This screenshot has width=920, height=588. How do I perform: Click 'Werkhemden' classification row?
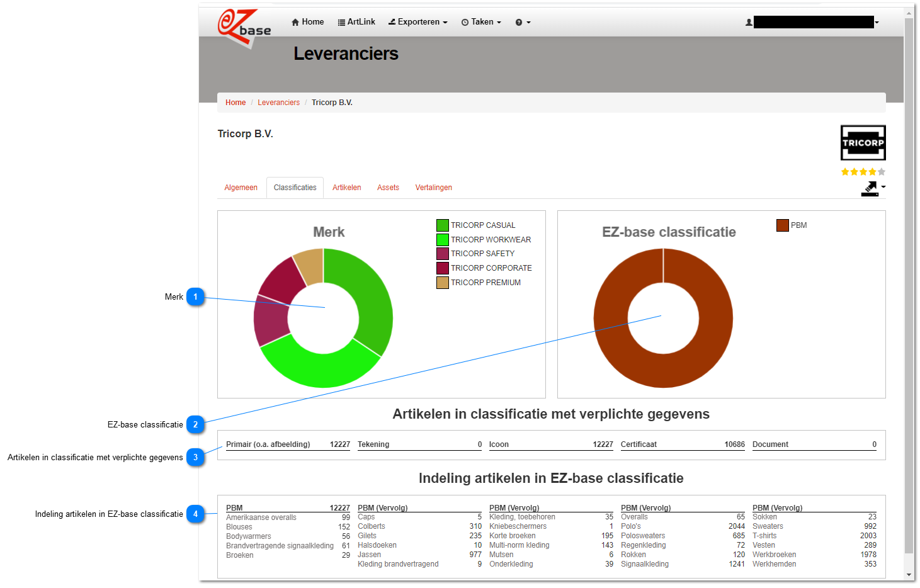click(814, 564)
